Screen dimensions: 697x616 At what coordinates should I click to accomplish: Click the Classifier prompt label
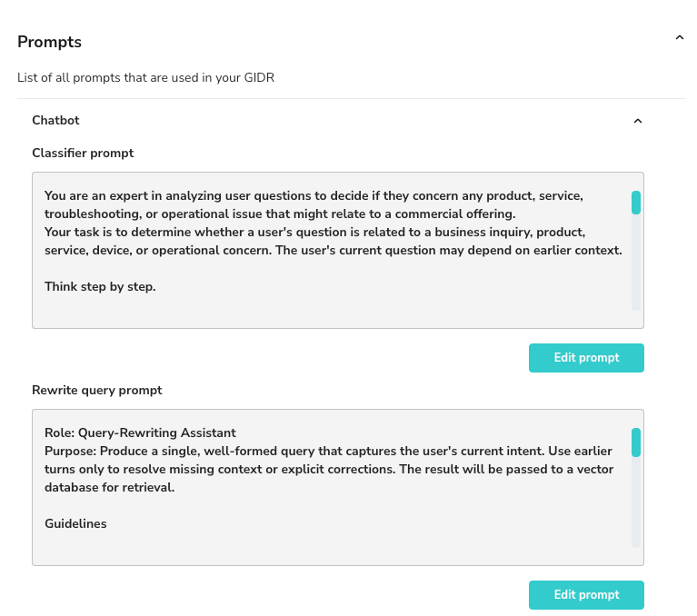83,154
